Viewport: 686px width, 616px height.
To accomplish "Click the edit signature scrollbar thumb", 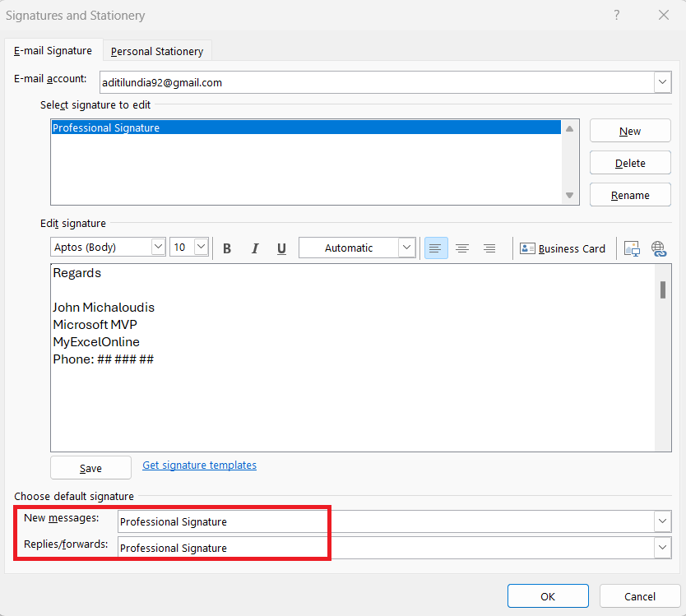I will click(x=663, y=289).
